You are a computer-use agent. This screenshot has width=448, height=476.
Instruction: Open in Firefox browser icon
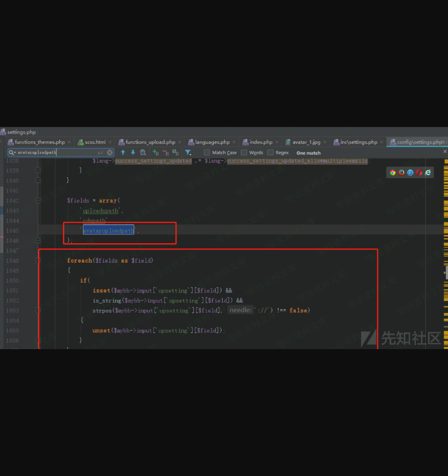pos(401,172)
